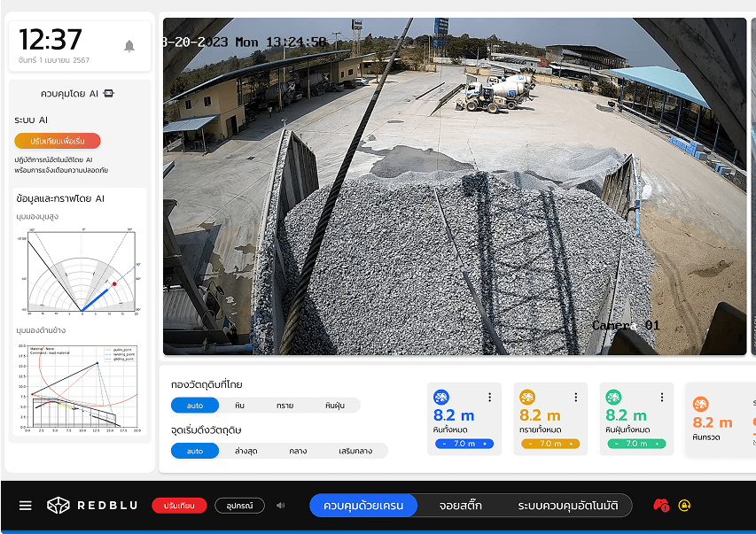
Task: Click the blue 7.0 m level control
Action: pos(464,444)
